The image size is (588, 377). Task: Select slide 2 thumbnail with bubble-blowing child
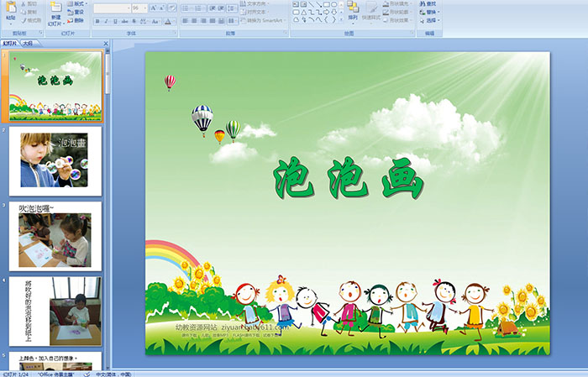[x=55, y=161]
